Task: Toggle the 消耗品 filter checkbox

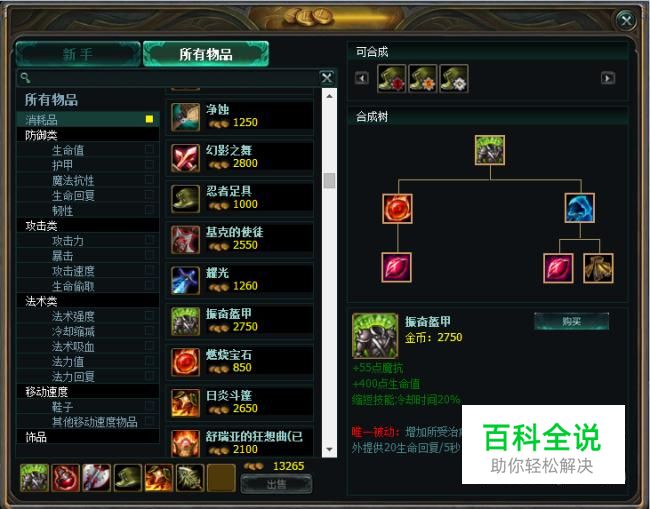Action: [149, 119]
